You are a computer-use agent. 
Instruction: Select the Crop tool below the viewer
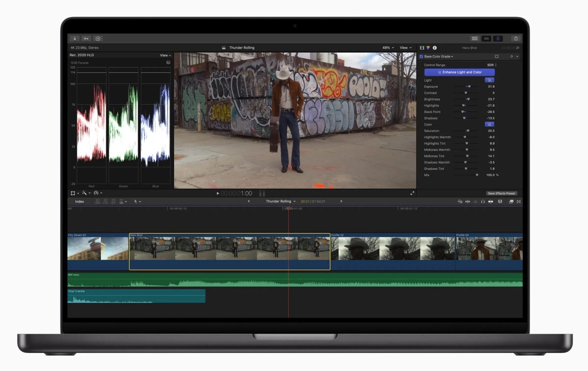[73, 193]
